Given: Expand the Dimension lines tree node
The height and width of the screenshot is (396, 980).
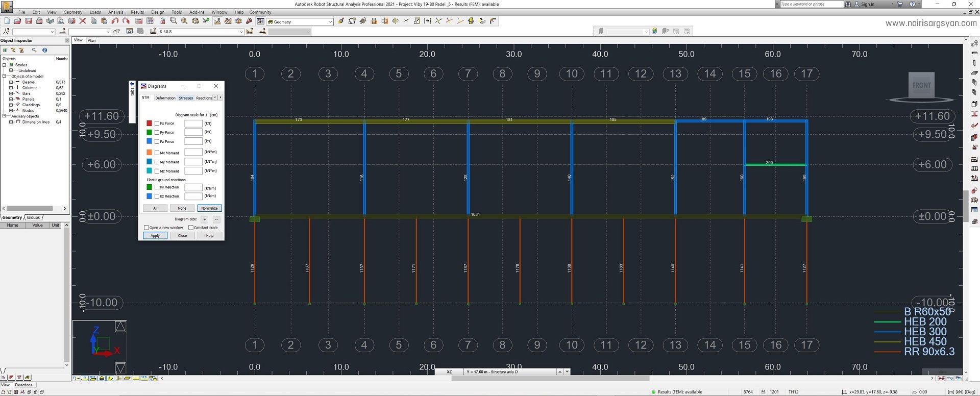Looking at the screenshot, I should 11,122.
